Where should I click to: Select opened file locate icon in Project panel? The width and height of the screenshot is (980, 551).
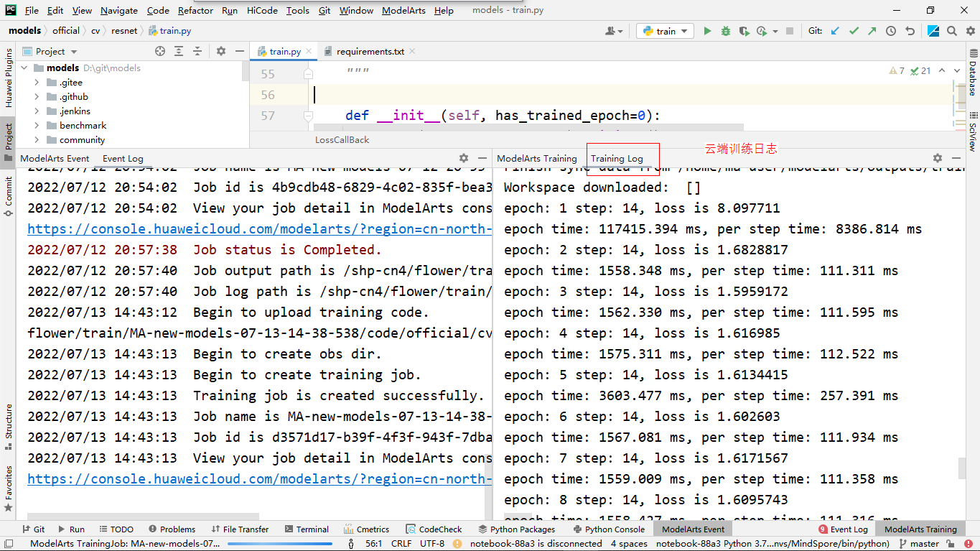pyautogui.click(x=160, y=51)
